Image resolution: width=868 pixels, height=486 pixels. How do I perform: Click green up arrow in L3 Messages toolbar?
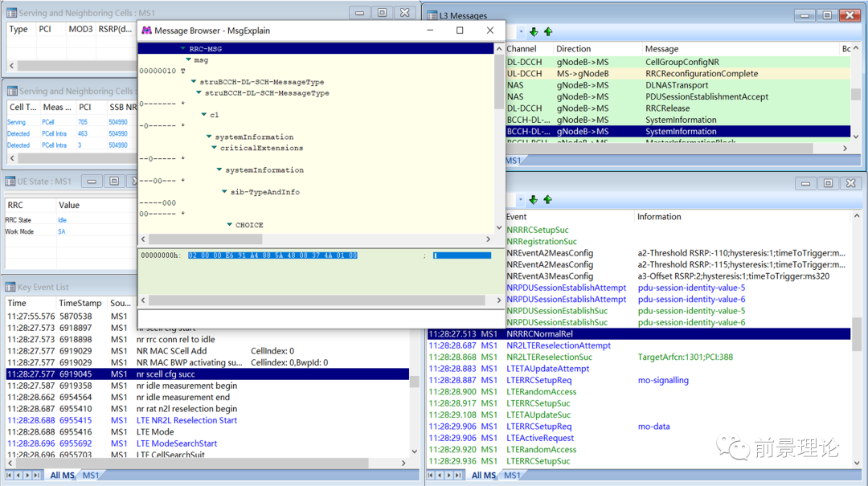coord(548,32)
